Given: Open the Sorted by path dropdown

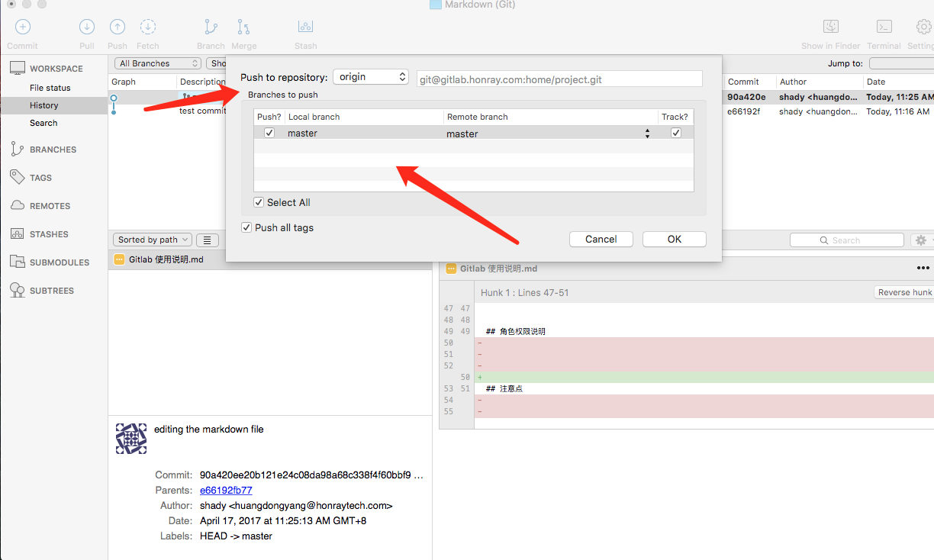Looking at the screenshot, I should [153, 240].
